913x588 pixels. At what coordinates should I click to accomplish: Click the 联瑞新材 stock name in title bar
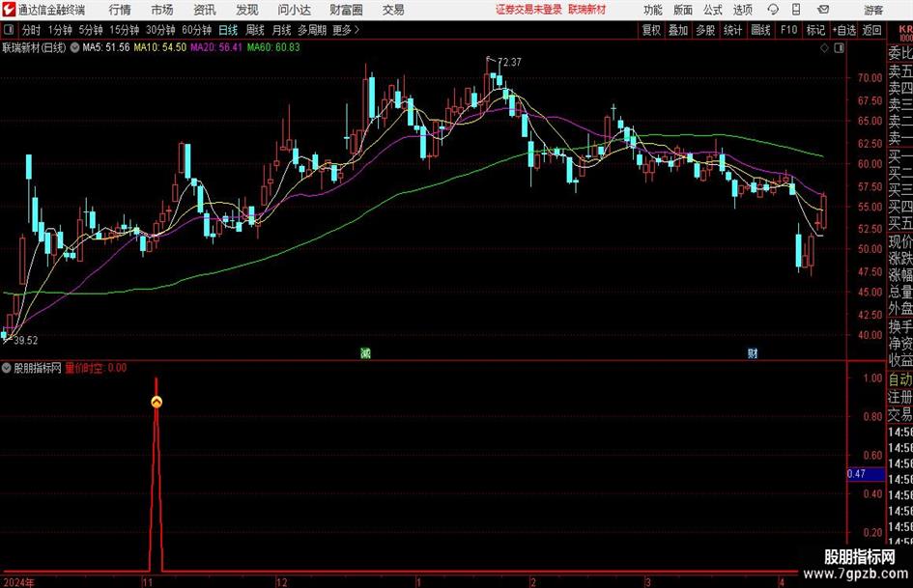pyautogui.click(x=587, y=10)
